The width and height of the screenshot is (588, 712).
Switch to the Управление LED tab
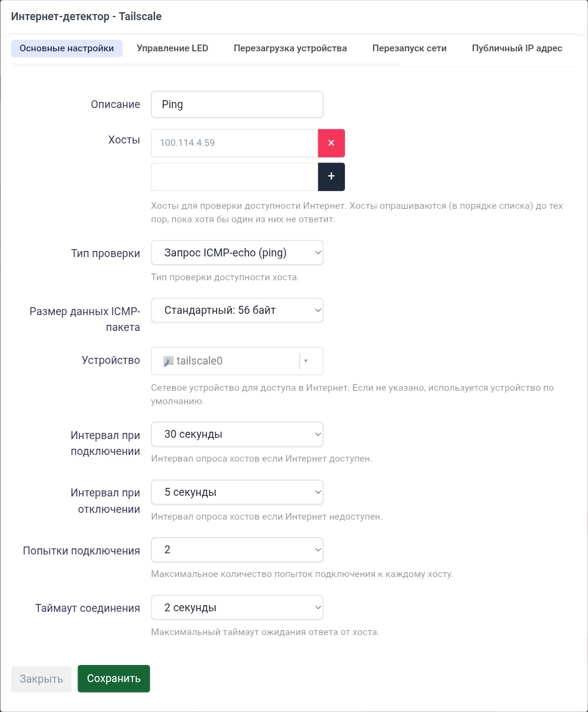click(x=172, y=48)
